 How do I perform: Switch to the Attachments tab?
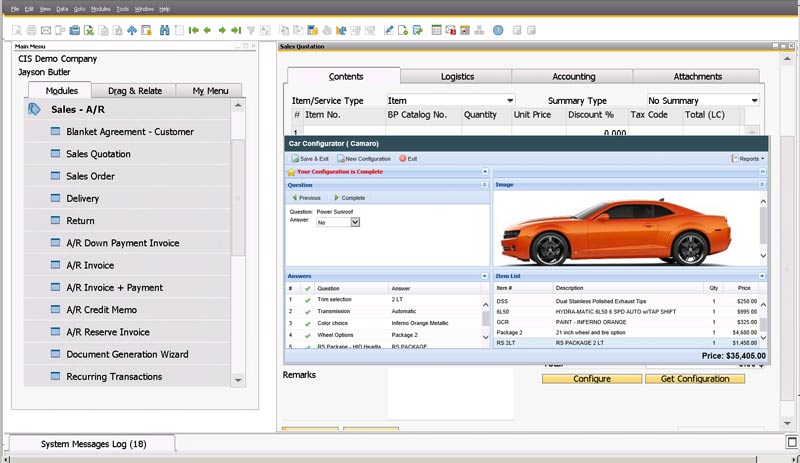[697, 77]
